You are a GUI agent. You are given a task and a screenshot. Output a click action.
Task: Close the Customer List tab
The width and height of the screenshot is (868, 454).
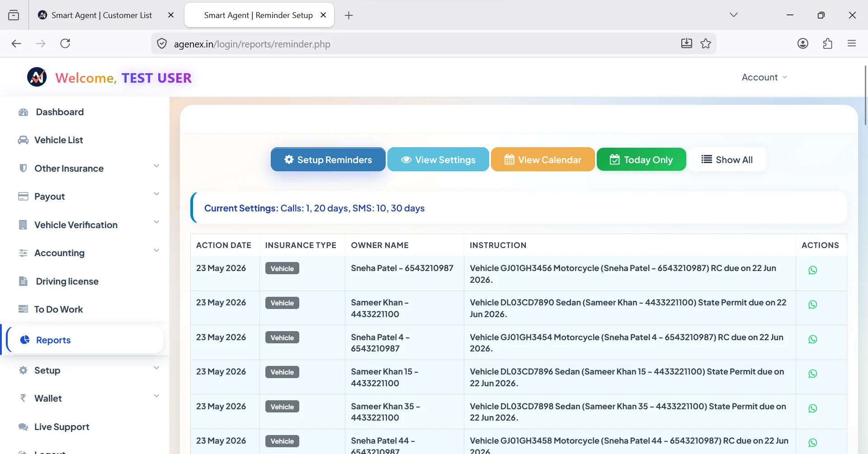pyautogui.click(x=171, y=15)
